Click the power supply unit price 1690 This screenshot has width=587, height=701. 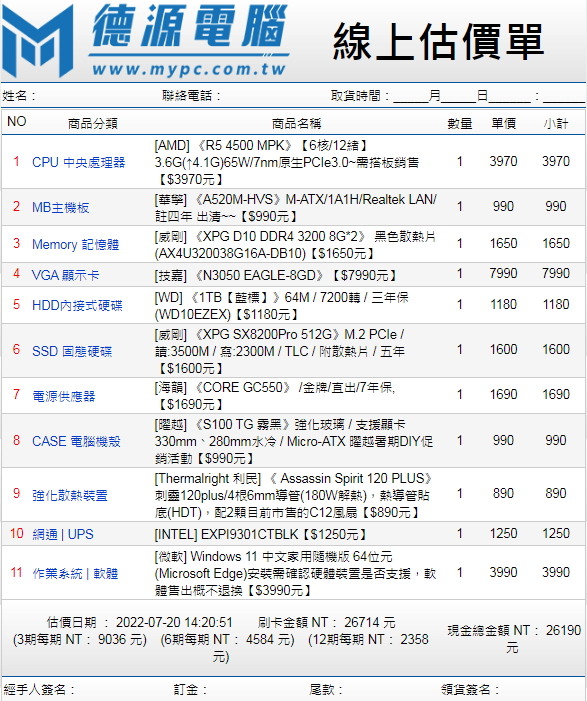click(x=503, y=394)
